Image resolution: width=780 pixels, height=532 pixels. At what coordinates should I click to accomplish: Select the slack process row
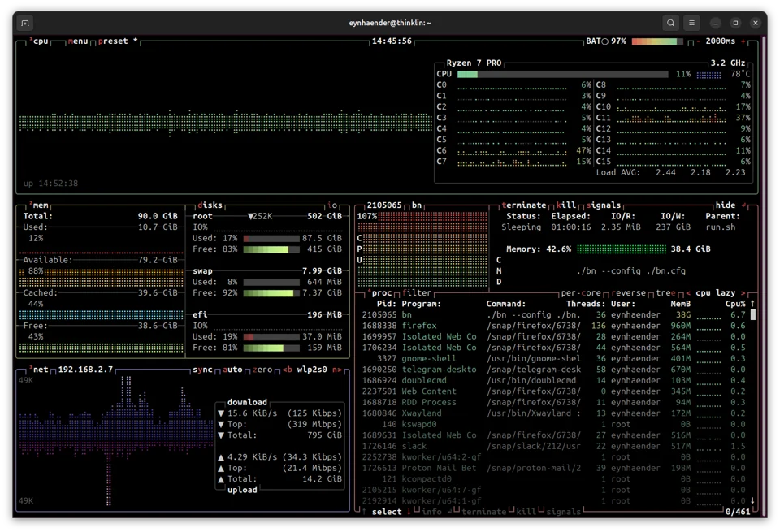pos(553,446)
